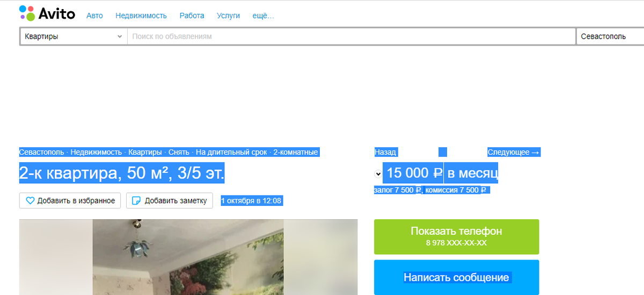Screen dimensions: 644x295
Task: Follow the 2-комнатные breadcrumb link
Action: click(x=296, y=152)
